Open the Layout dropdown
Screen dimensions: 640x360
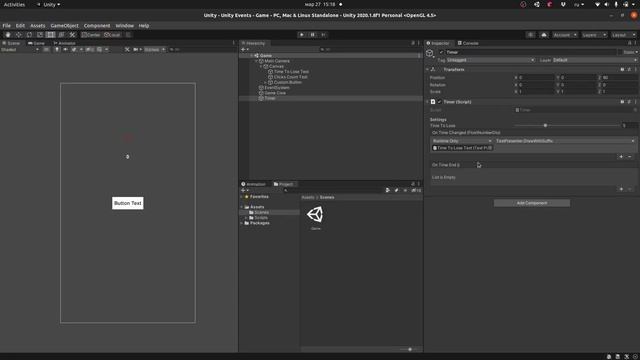[x=624, y=35]
